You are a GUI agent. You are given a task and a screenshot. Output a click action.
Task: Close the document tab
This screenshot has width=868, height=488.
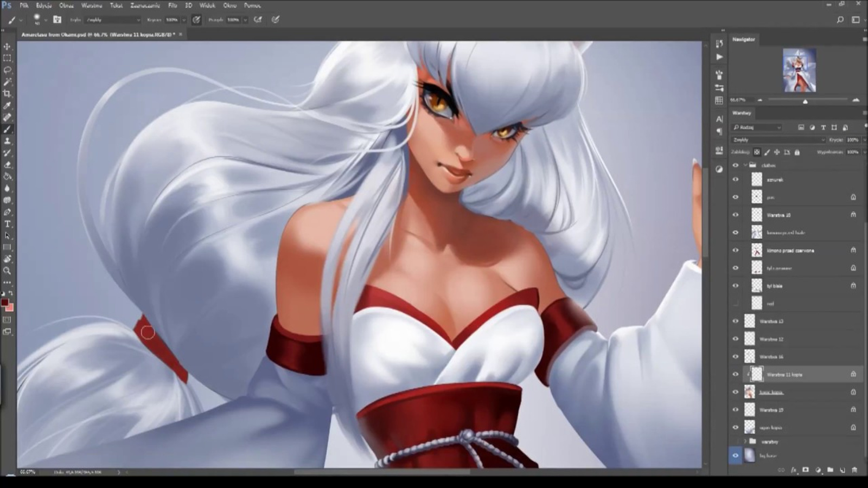tap(181, 34)
